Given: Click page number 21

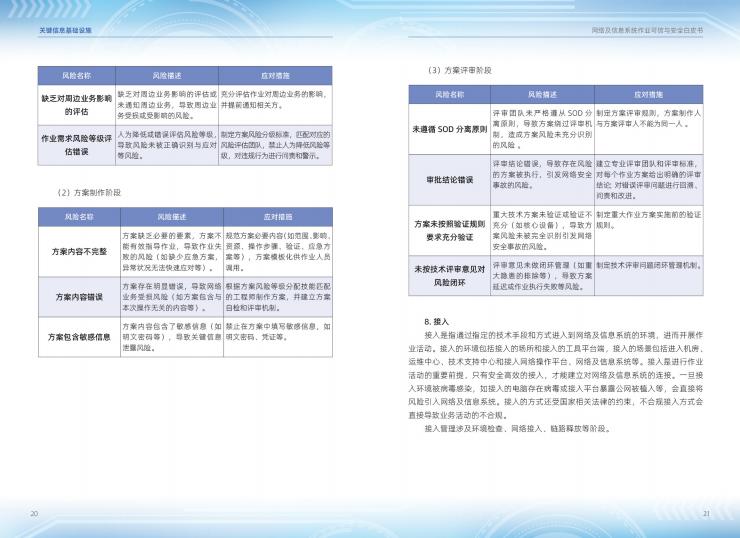Looking at the screenshot, I should pyautogui.click(x=706, y=513).
